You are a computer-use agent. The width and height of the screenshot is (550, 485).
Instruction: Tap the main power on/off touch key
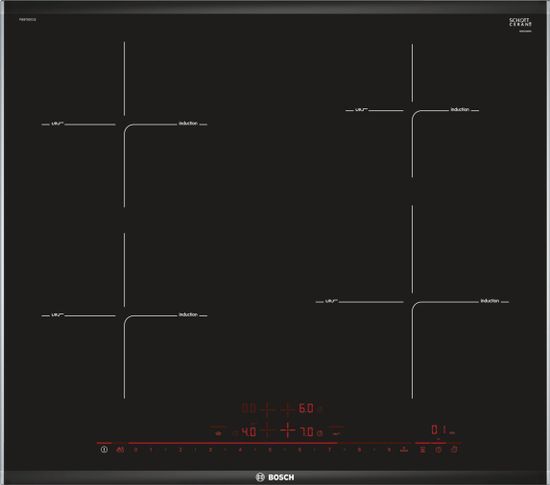point(104,449)
